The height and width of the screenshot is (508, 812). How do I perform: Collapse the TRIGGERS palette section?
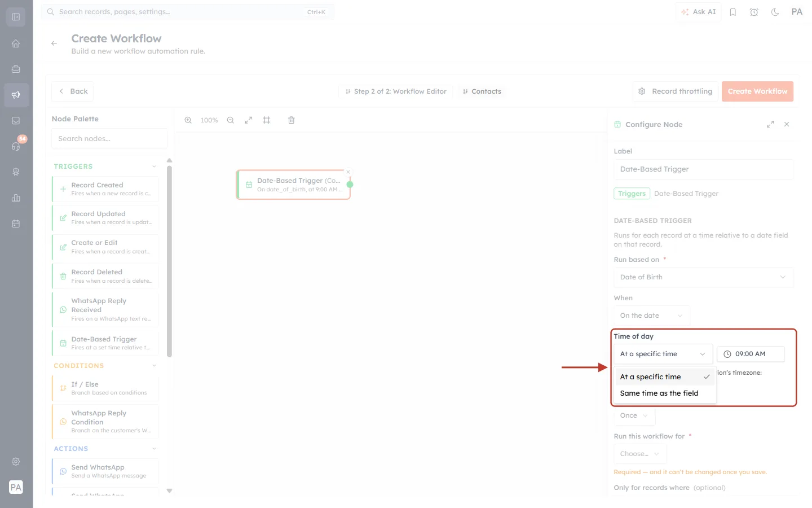click(x=154, y=167)
